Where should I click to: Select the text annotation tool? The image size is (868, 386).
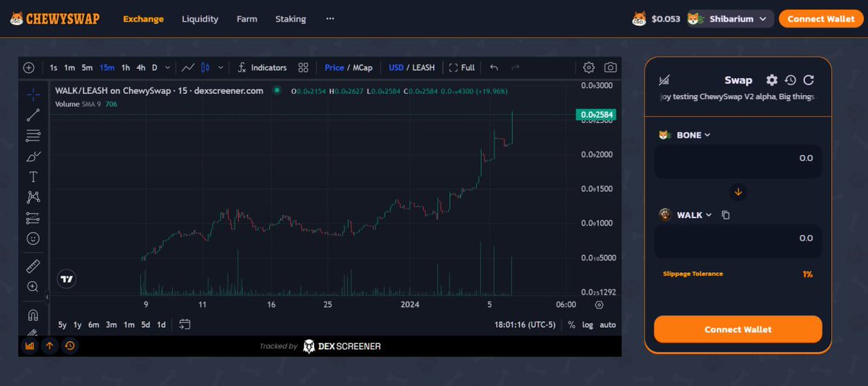tap(33, 177)
